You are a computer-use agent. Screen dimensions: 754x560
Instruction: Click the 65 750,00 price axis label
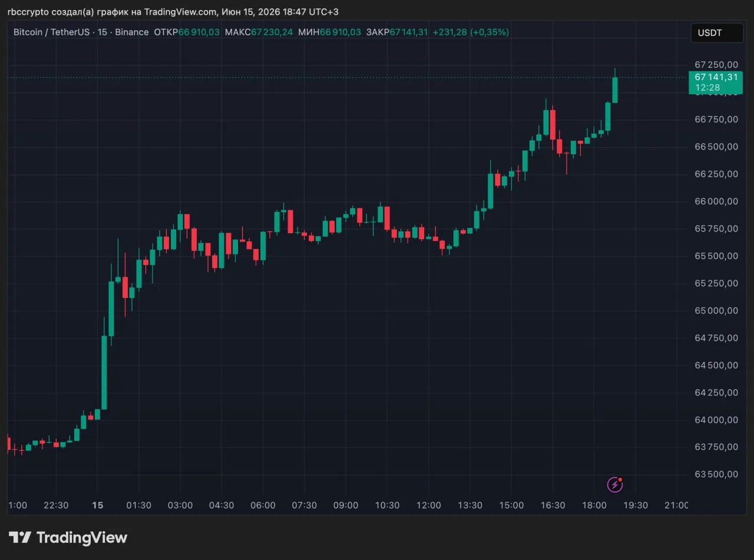pyautogui.click(x=716, y=228)
